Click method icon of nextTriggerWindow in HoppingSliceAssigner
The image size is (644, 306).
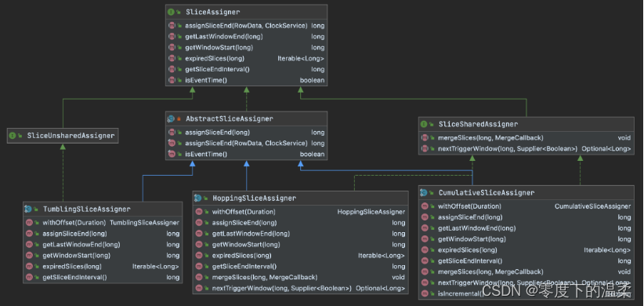(x=199, y=288)
